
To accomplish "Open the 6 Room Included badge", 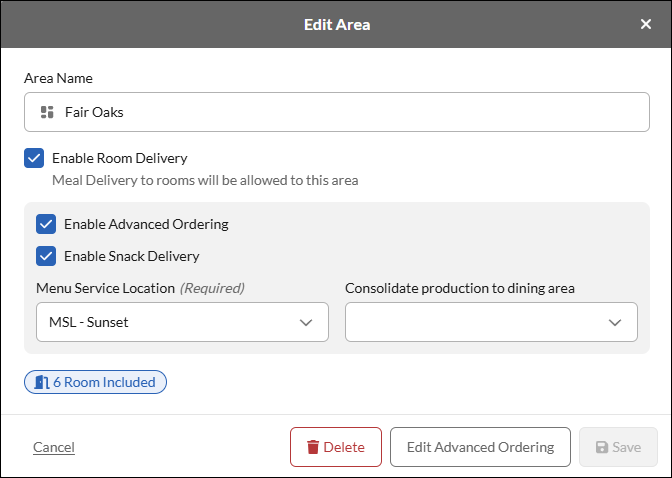I will pos(95,382).
